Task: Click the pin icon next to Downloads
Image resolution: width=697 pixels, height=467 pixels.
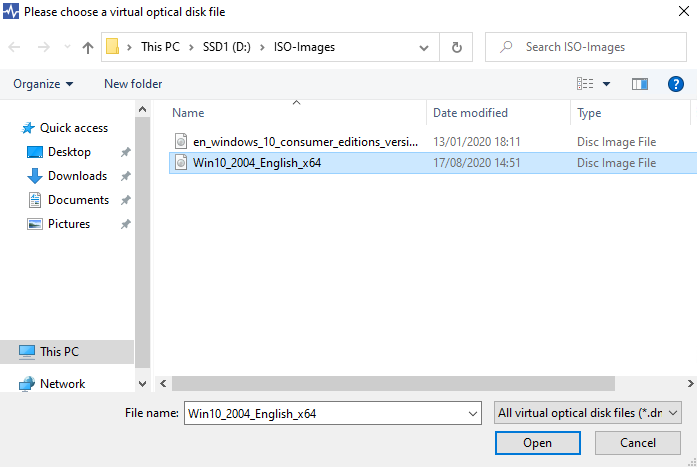Action: (125, 176)
